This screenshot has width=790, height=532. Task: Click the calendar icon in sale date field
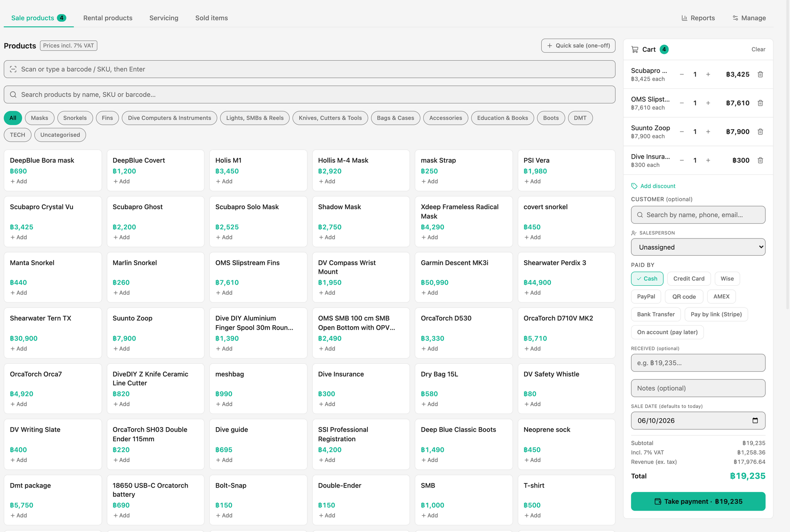tap(755, 421)
